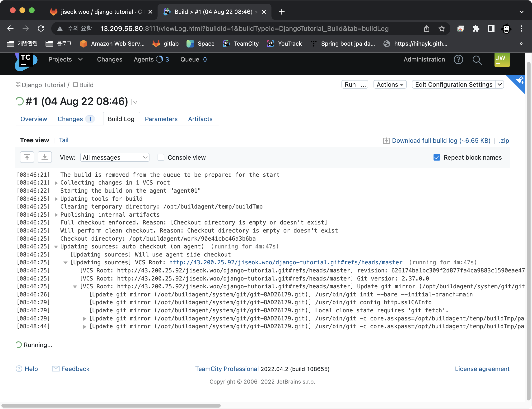This screenshot has width=532, height=409.
Task: Open the help question mark icon in header
Action: [458, 59]
